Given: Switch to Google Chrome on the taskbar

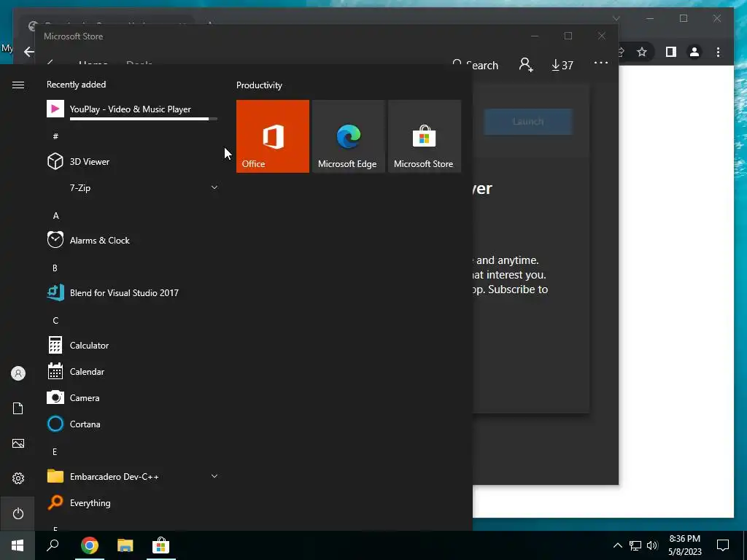Looking at the screenshot, I should coord(90,545).
